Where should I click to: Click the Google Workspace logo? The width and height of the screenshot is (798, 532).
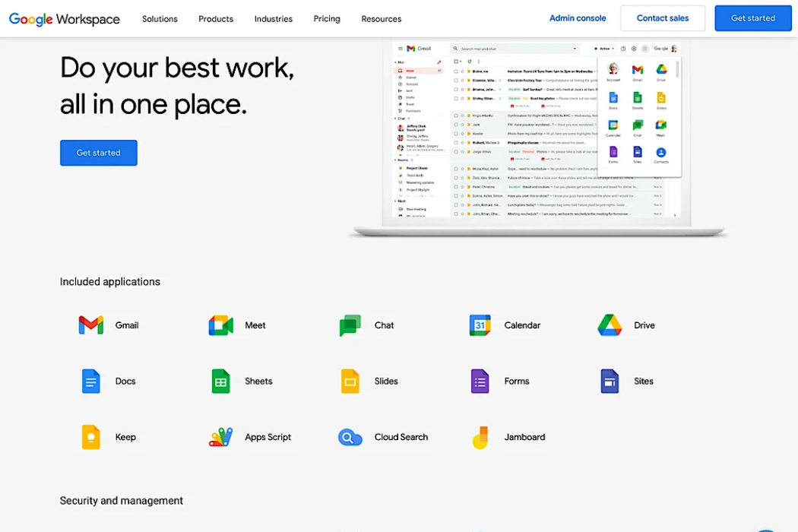65,19
